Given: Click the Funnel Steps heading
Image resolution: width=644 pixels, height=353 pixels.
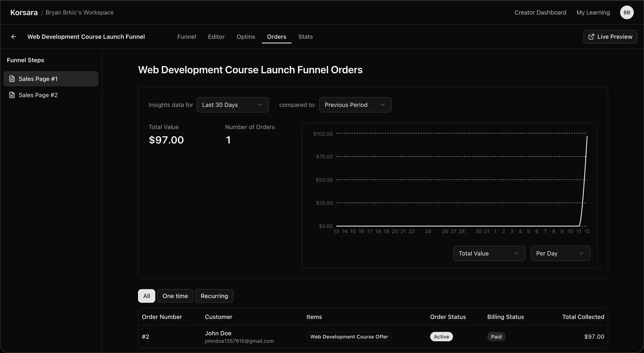Looking at the screenshot, I should coord(25,60).
